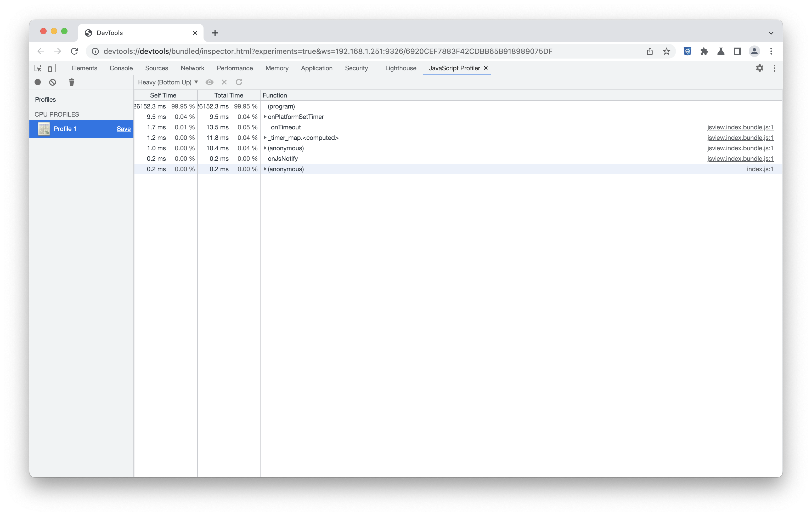
Task: Open the Heavy (Bottom Up) view dropdown
Action: pyautogui.click(x=168, y=82)
